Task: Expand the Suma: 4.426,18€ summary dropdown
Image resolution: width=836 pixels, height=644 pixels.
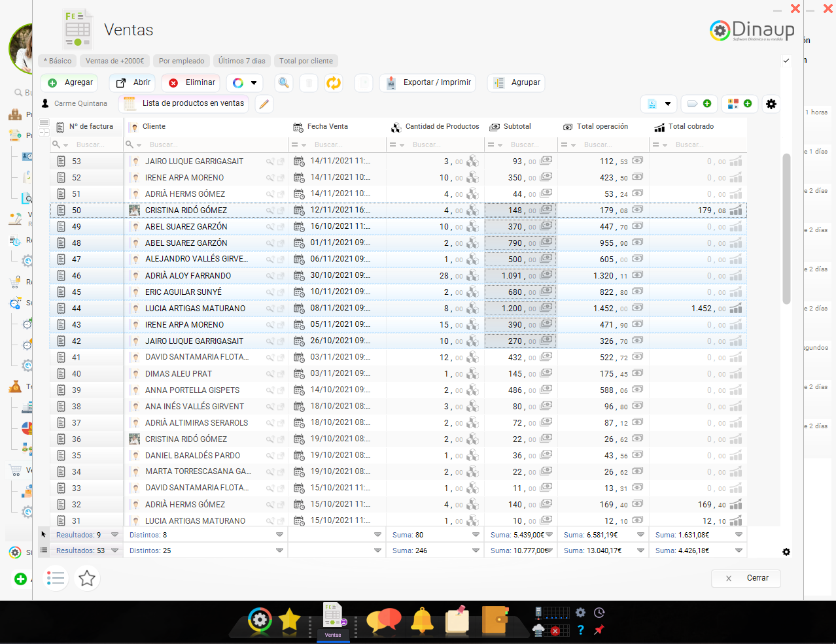Action: [x=739, y=551]
